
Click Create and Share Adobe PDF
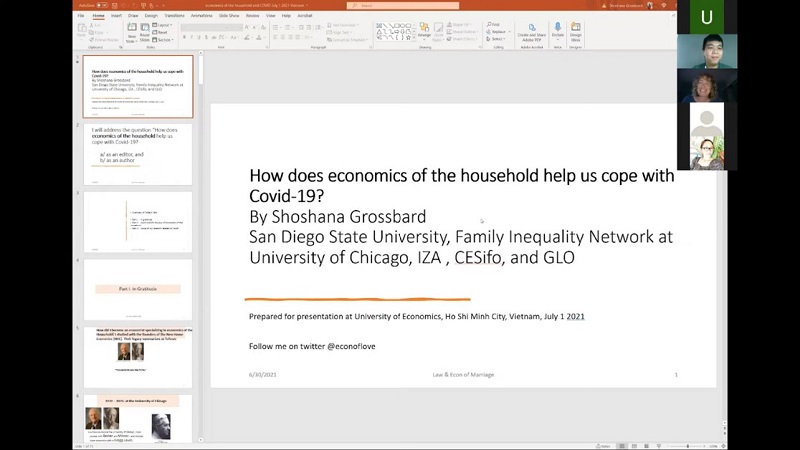(532, 32)
